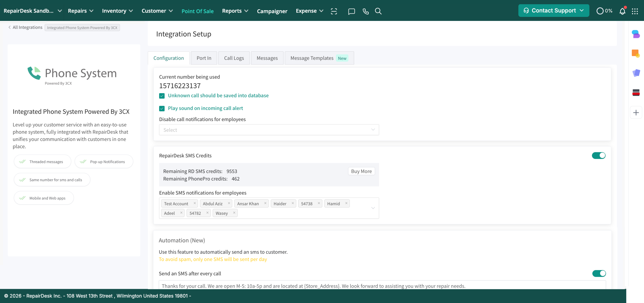
Task: Open the Message Templates tab
Action: tap(319, 58)
